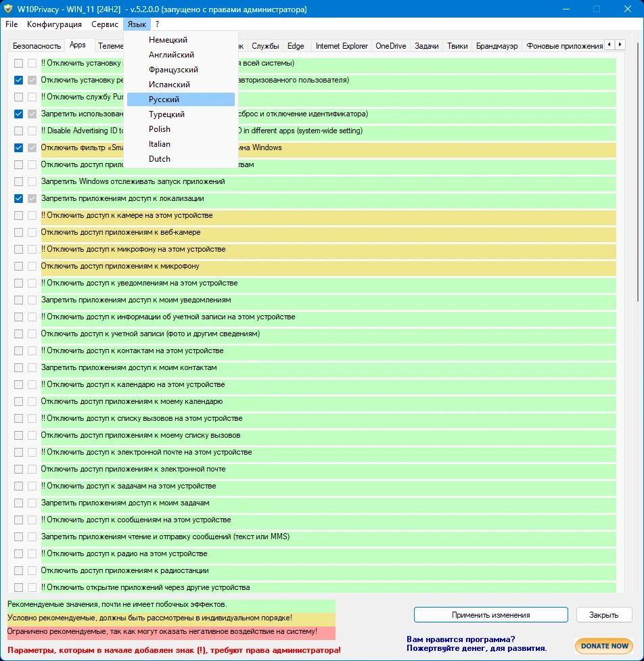Screen dimensions: 644x661
Task: Select Dutch language
Action: tap(181, 159)
